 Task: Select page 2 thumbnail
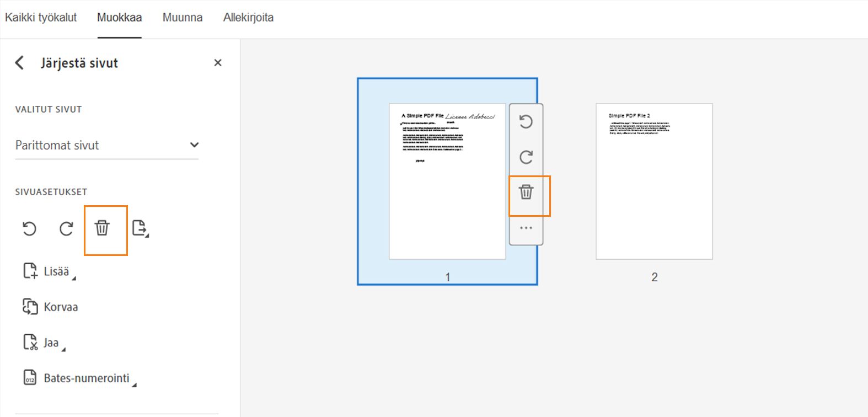pyautogui.click(x=654, y=181)
